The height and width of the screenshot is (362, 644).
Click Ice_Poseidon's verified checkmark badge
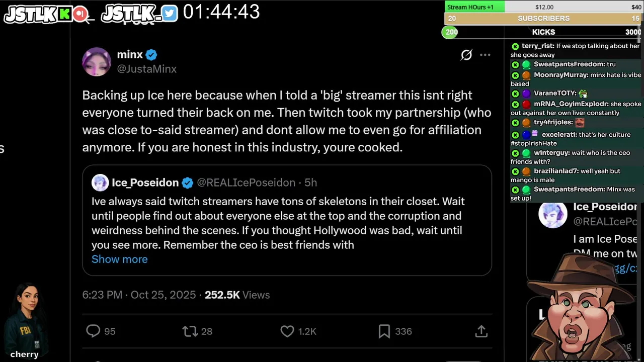pos(188,183)
